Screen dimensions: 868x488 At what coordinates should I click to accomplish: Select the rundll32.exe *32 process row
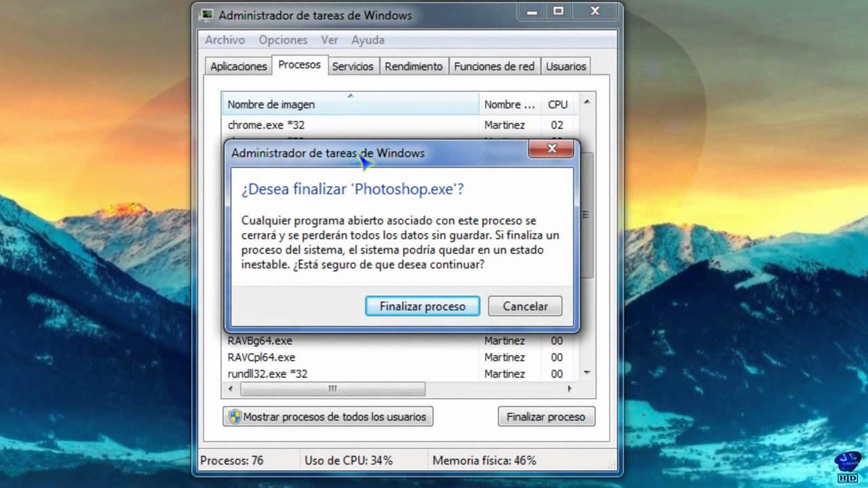400,373
